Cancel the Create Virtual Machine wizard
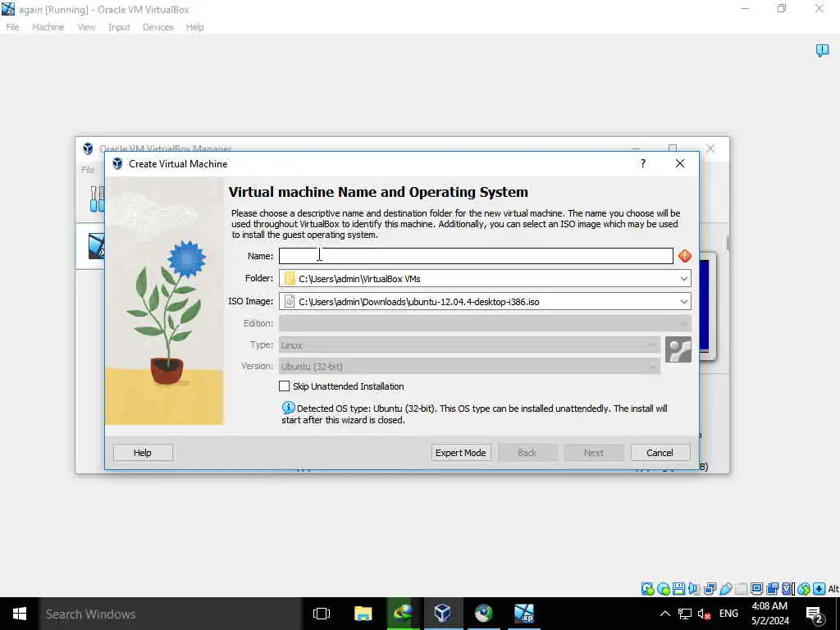Viewport: 840px width, 630px height. pyautogui.click(x=660, y=453)
